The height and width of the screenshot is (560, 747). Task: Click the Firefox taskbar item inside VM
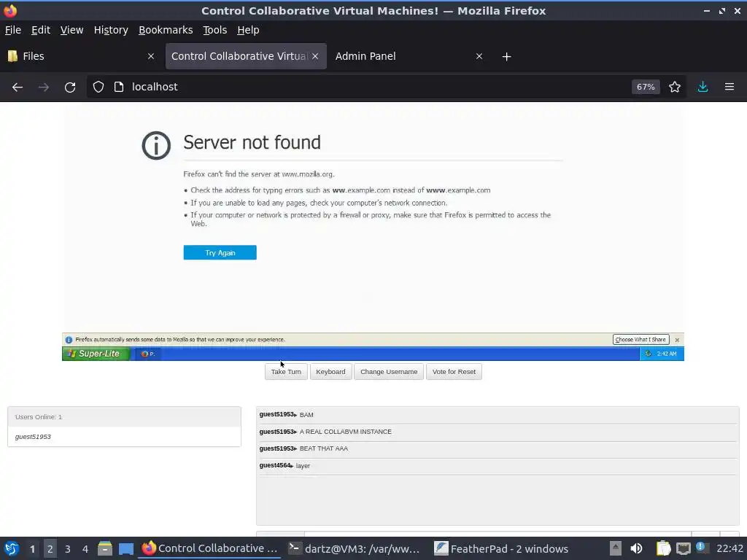pyautogui.click(x=148, y=354)
